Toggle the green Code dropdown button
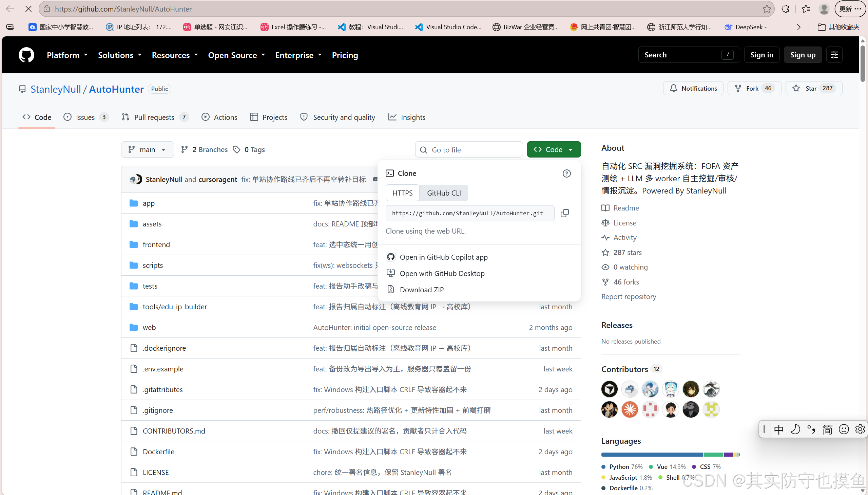 click(x=554, y=150)
